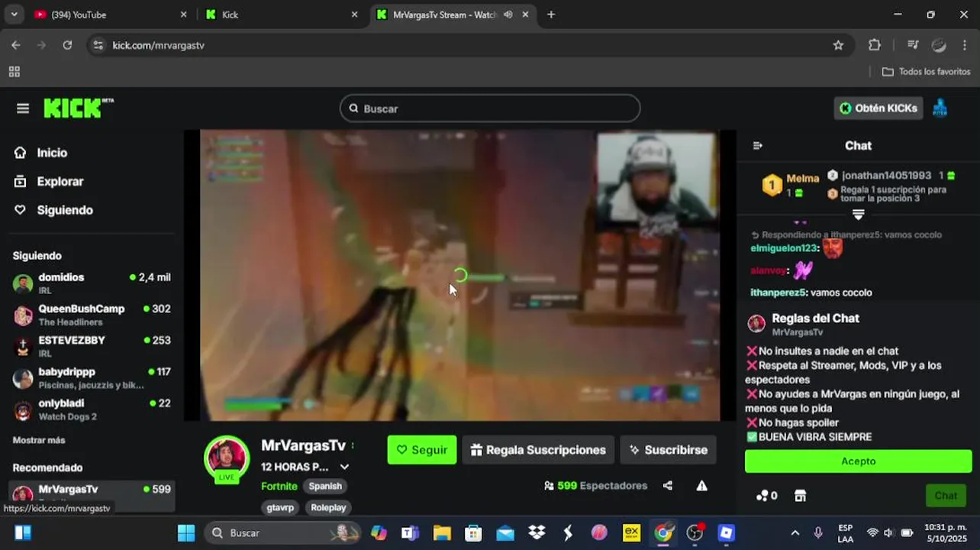The image size is (980, 550).
Task: Open the chat shop icon
Action: 800,496
